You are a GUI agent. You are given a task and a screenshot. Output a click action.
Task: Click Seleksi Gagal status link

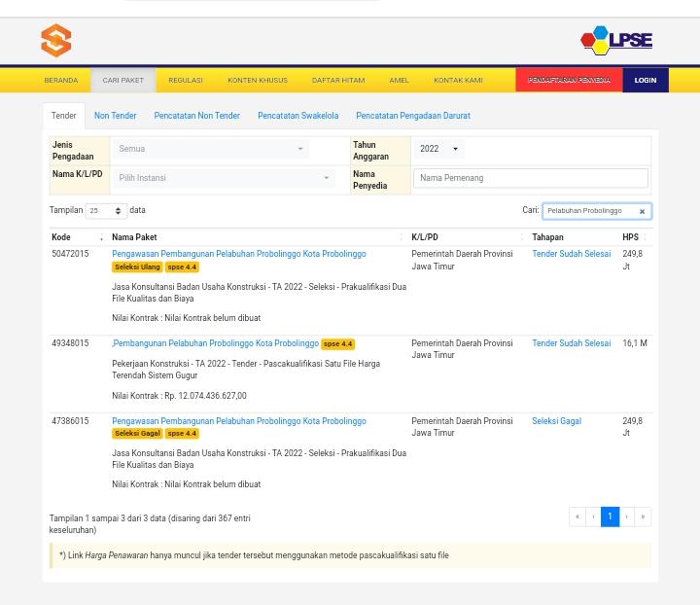click(x=556, y=421)
